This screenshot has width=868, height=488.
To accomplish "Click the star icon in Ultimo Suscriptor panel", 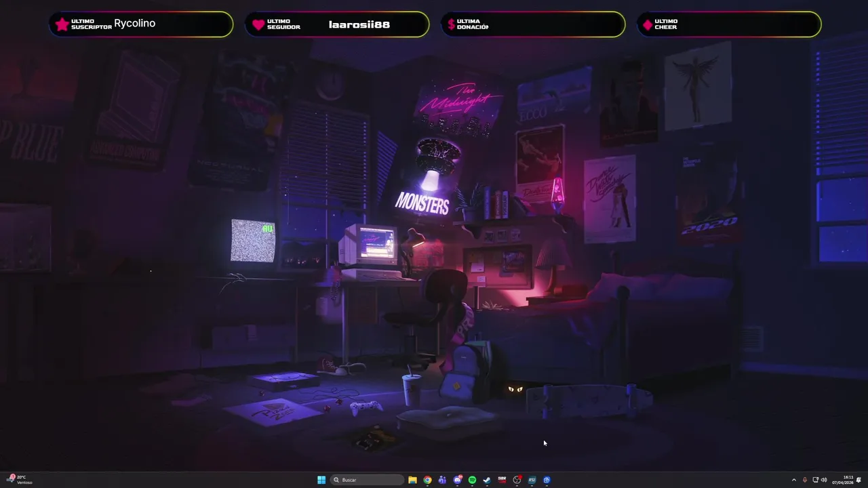I will click(62, 24).
